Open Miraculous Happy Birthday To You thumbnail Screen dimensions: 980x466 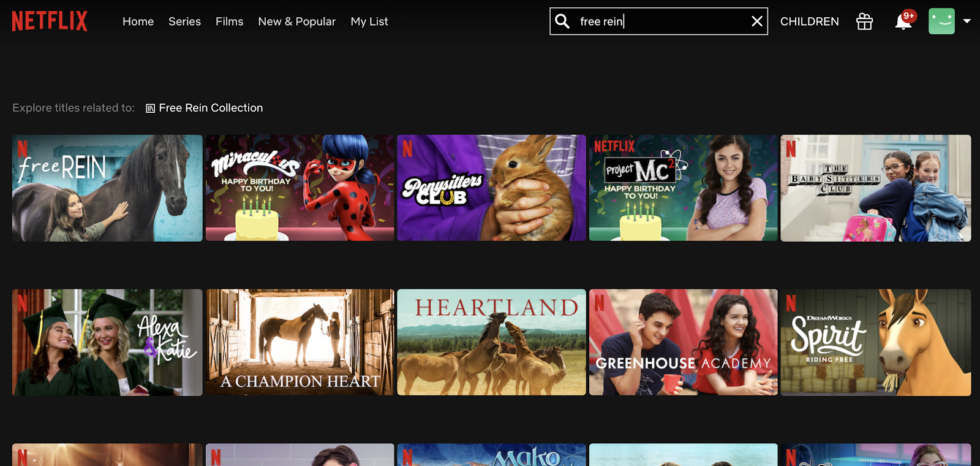tap(300, 188)
